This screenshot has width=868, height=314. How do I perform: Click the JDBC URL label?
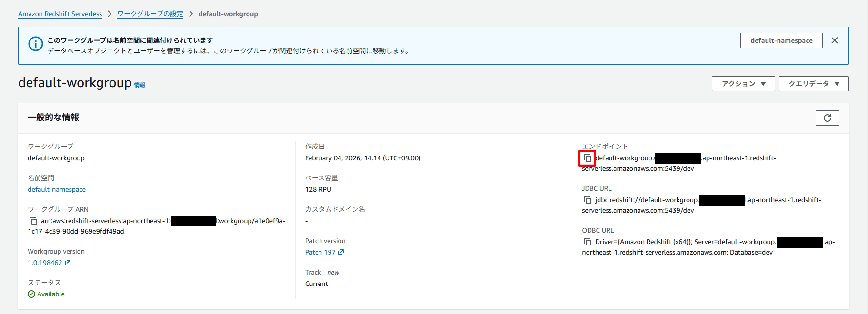pos(597,188)
